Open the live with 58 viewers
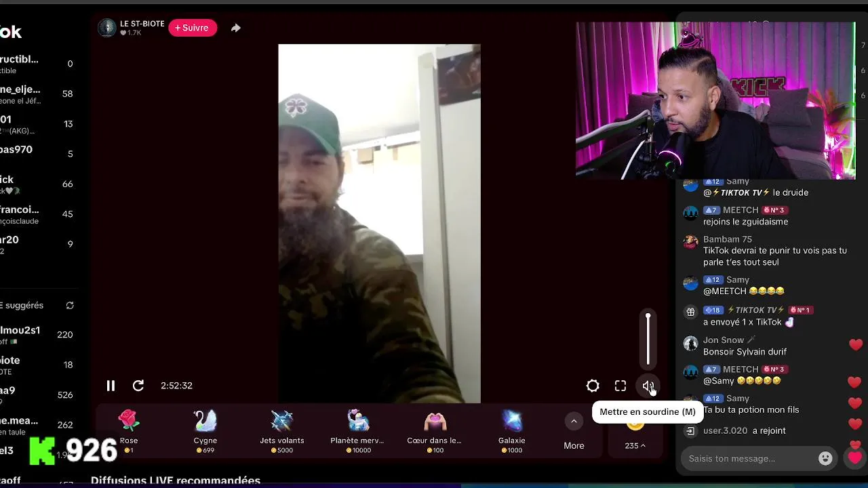This screenshot has height=488, width=868. (37, 94)
